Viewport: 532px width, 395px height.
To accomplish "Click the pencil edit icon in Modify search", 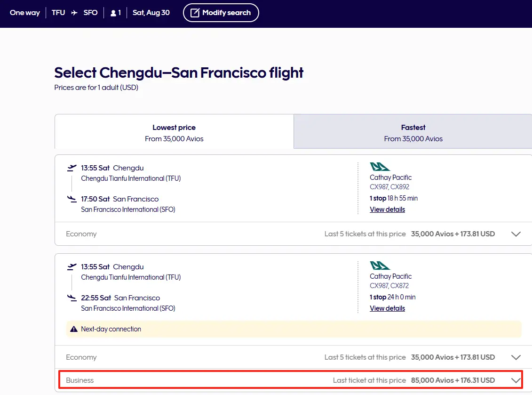I will click(x=195, y=13).
